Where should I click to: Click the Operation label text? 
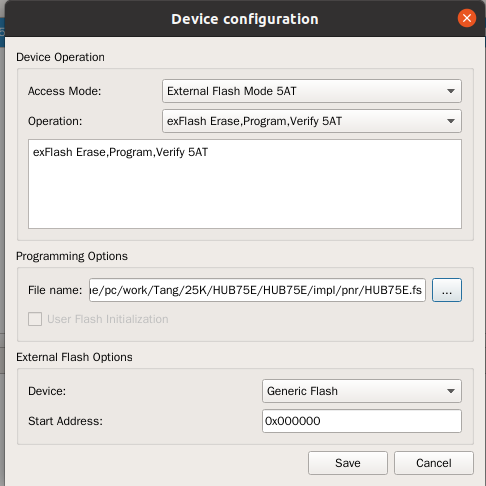[x=55, y=121]
